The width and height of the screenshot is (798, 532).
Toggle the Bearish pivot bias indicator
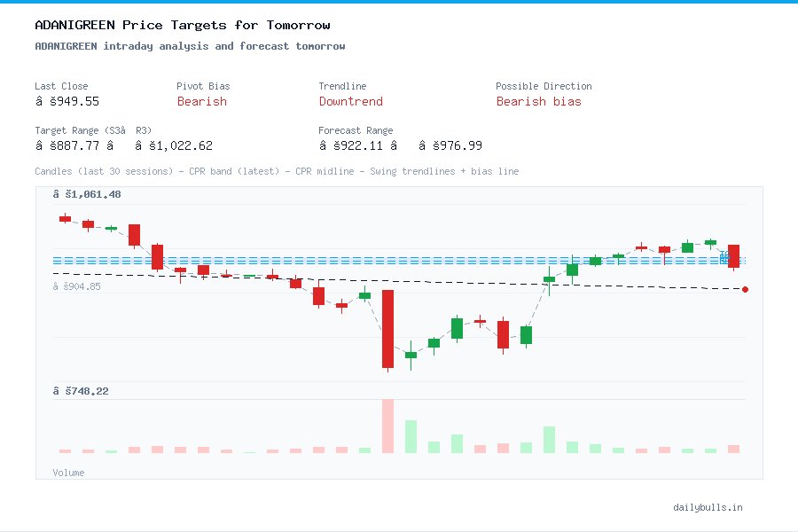click(201, 102)
